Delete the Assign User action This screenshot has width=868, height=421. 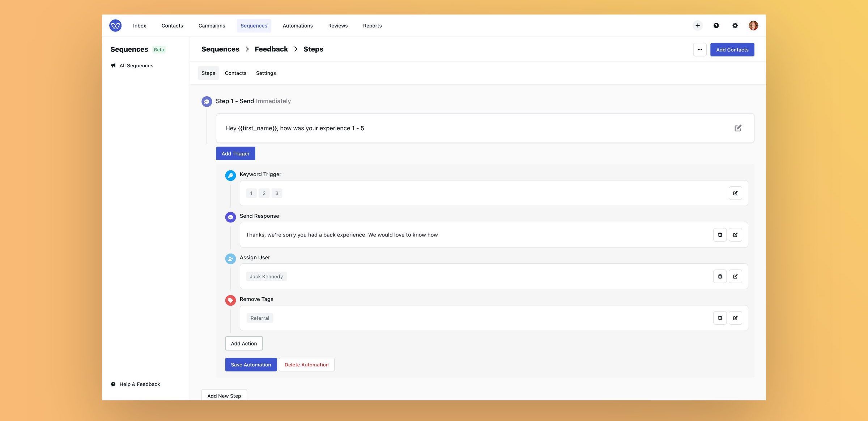[720, 276]
